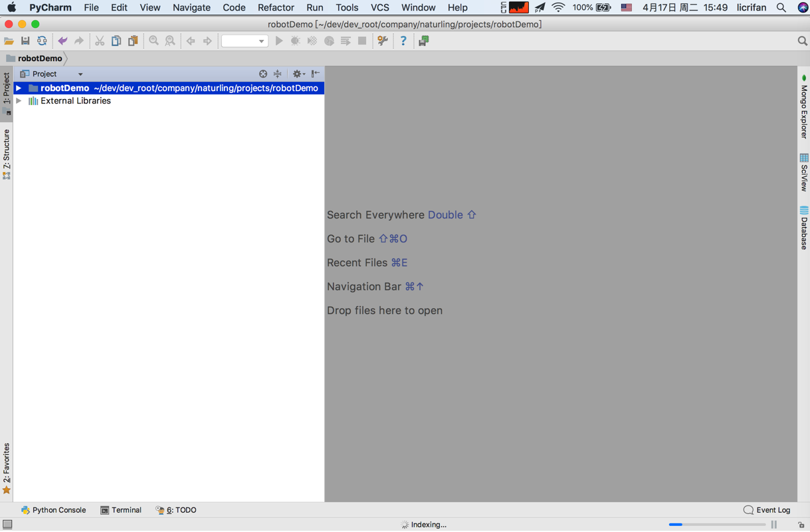The image size is (810, 532).
Task: Click the Concurrency Diagram lines icon
Action: [346, 41]
